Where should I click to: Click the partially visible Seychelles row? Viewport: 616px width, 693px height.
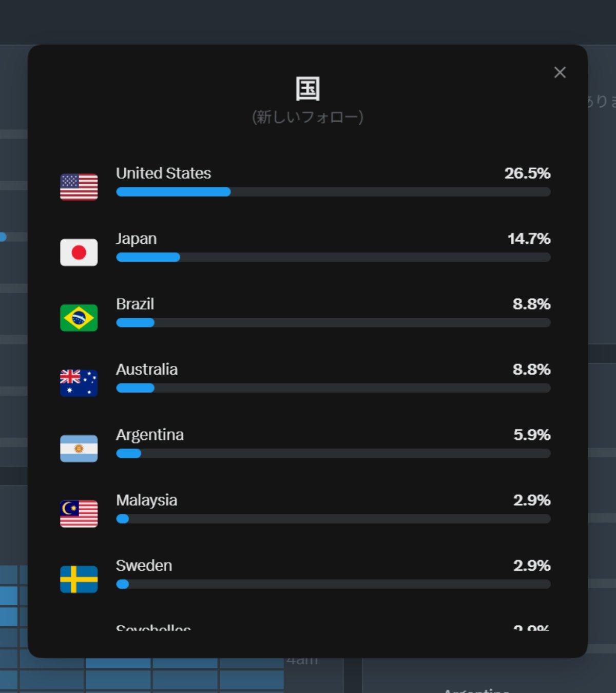coord(333,627)
